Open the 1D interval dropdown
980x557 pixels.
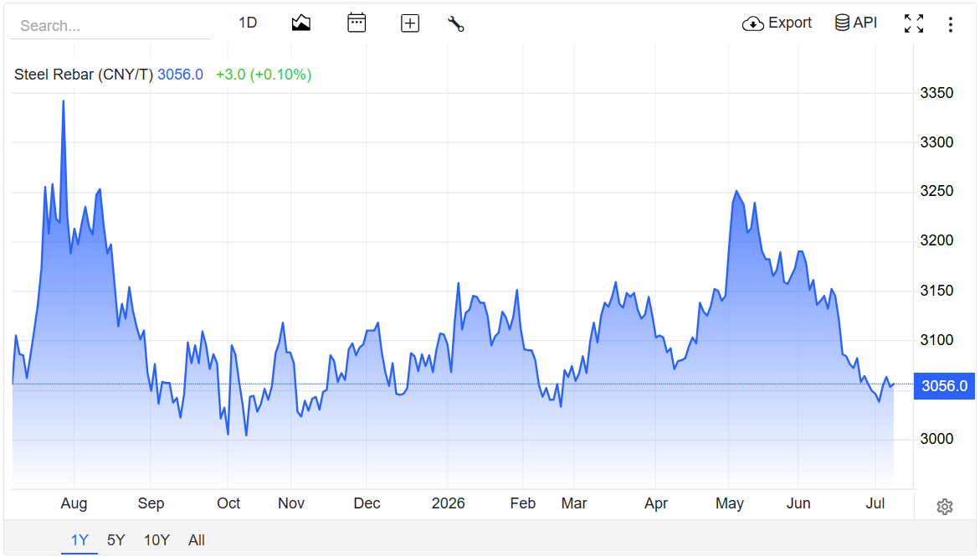[248, 23]
